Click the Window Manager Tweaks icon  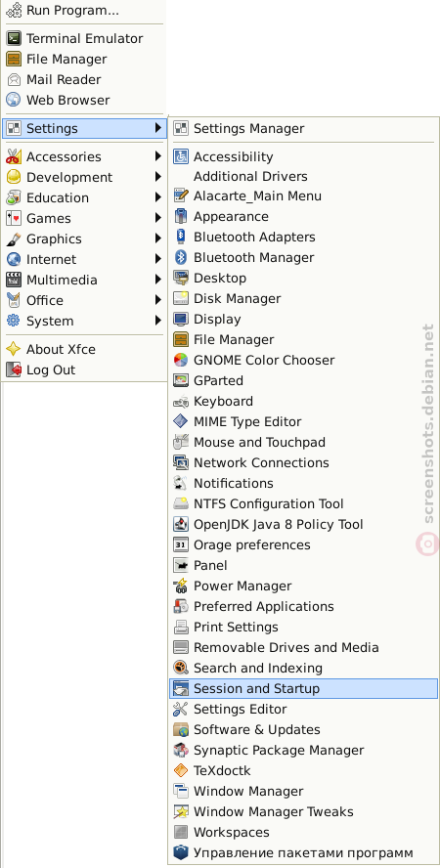click(181, 811)
